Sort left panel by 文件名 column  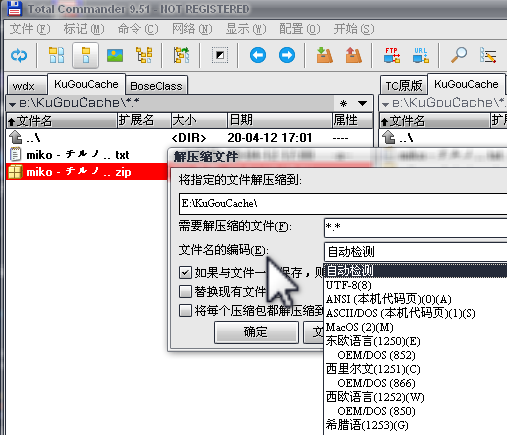62,120
